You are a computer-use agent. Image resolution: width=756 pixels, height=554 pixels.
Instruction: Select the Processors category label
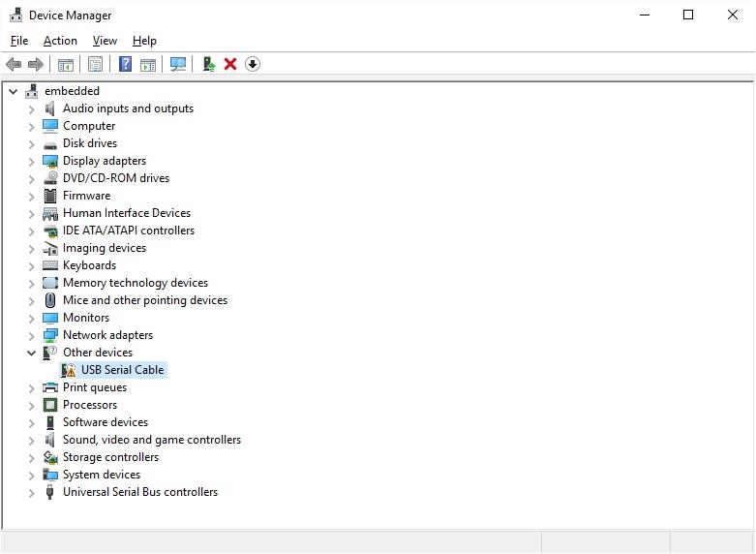(90, 405)
